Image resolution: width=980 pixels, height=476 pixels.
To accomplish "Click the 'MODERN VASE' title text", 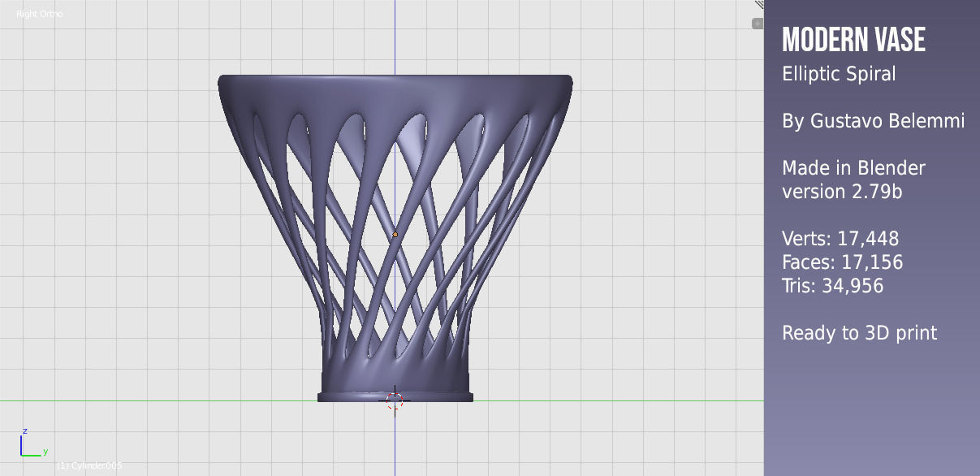I will coord(853,40).
